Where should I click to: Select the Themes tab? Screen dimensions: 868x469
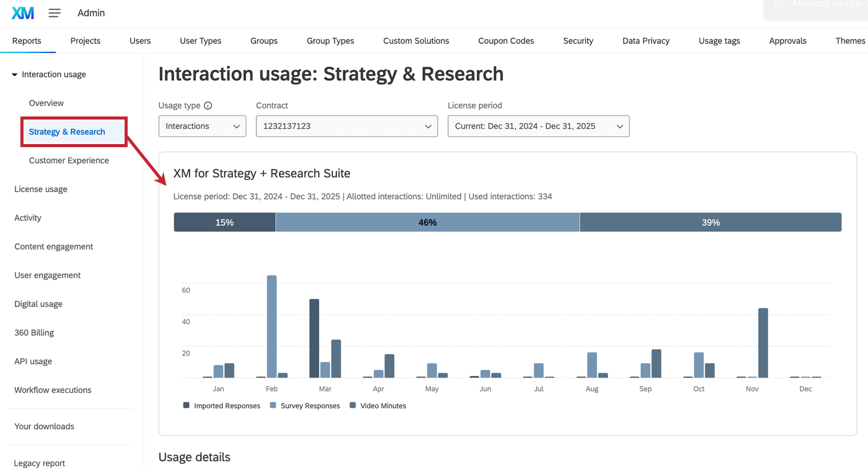coord(850,40)
